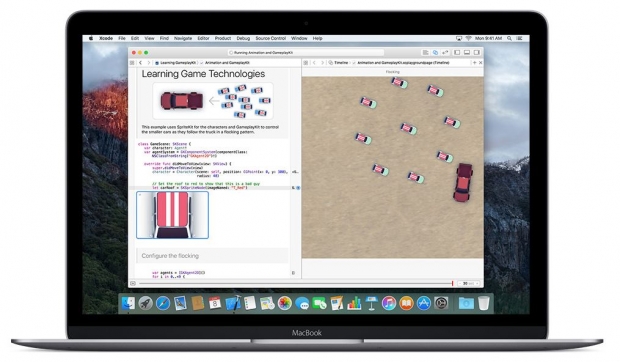Select Learning GameplayKit in the jump bar
This screenshot has width=620, height=362.
[x=176, y=63]
